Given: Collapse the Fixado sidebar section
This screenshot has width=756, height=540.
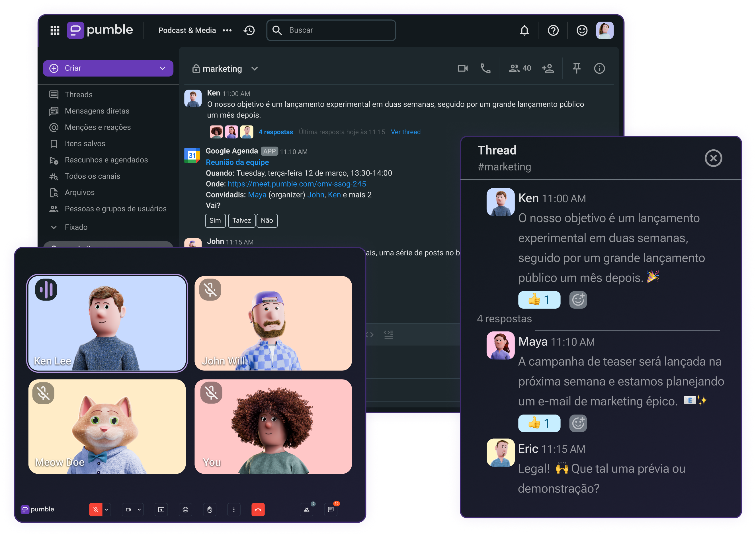Looking at the screenshot, I should click(54, 227).
